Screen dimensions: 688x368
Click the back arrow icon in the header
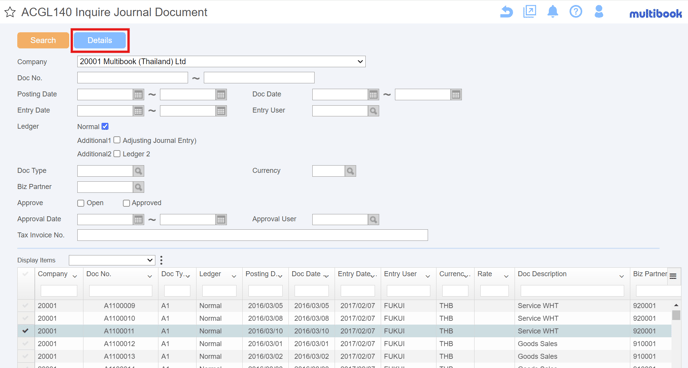[506, 12]
